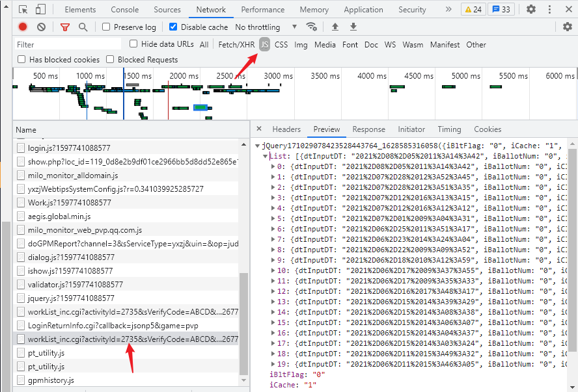Show the Headers tab of request

(x=286, y=129)
